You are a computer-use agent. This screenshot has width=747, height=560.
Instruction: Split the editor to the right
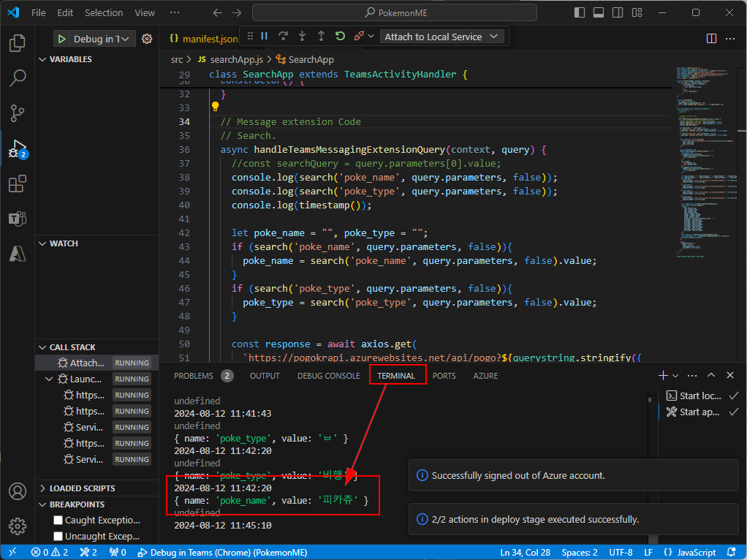(x=711, y=39)
